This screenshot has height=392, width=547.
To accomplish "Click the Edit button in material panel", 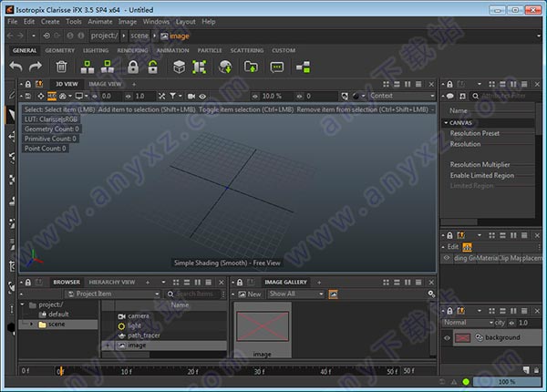I will [x=453, y=247].
